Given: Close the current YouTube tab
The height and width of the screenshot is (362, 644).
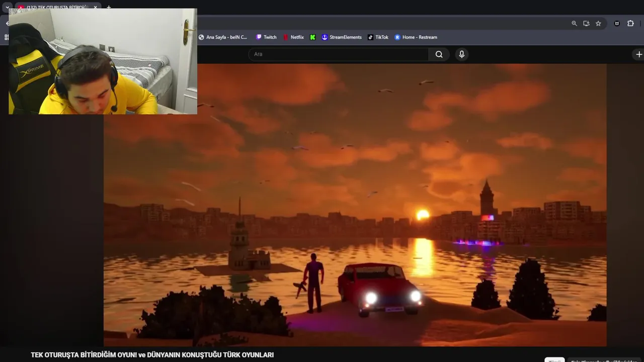Looking at the screenshot, I should click(x=95, y=8).
